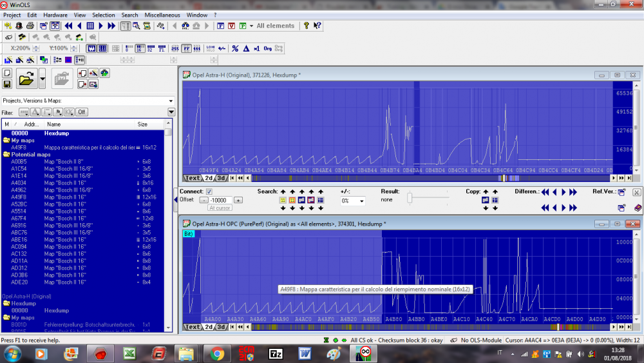Viewport: 644px width, 363px height.
Task: Click the export file page-with-arrow icon
Action: (82, 84)
